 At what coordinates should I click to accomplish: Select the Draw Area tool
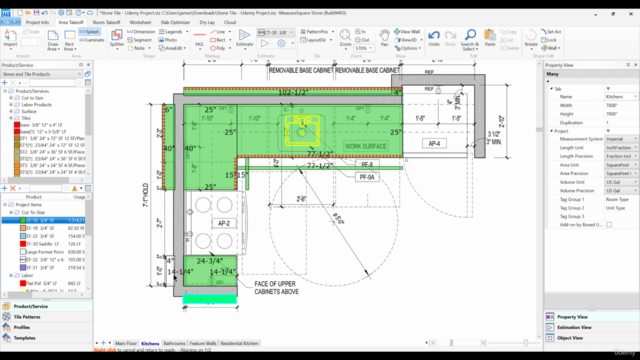point(53,40)
